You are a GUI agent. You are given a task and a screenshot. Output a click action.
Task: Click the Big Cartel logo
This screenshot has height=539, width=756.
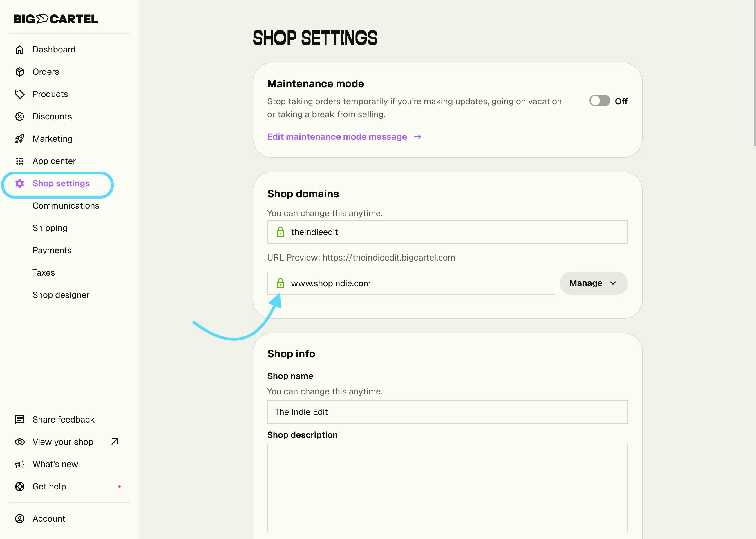pyautogui.click(x=56, y=19)
